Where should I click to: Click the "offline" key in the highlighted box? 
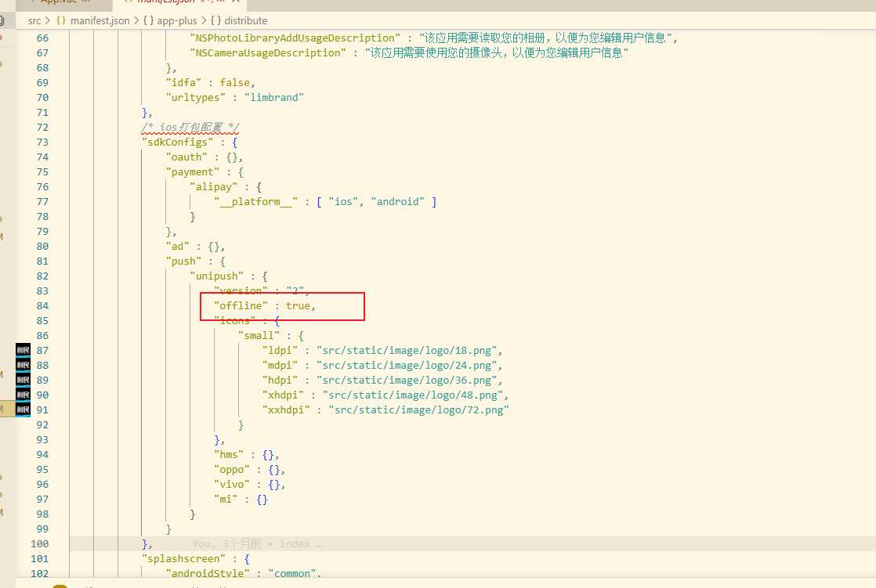(241, 305)
